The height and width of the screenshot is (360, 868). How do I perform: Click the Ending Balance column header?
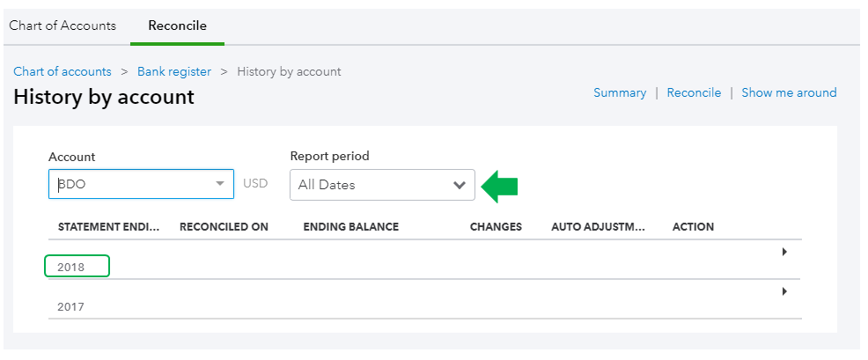point(350,227)
